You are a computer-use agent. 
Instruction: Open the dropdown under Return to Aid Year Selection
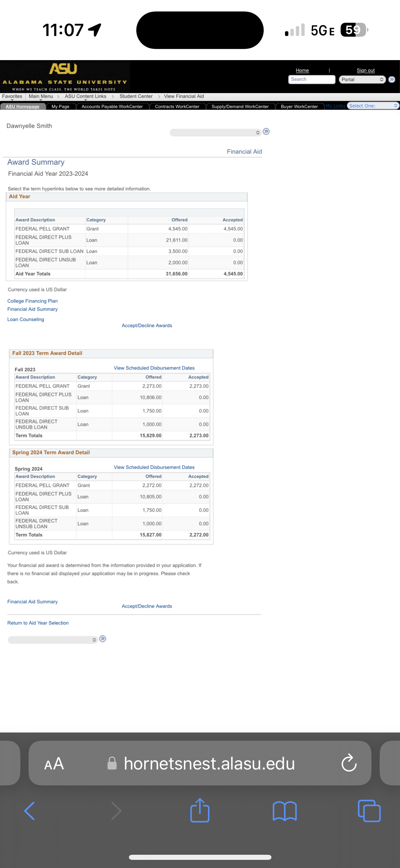click(x=53, y=640)
